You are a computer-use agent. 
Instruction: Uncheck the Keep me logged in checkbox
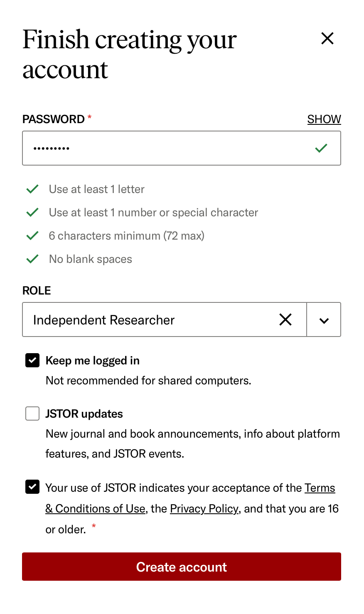[32, 361]
